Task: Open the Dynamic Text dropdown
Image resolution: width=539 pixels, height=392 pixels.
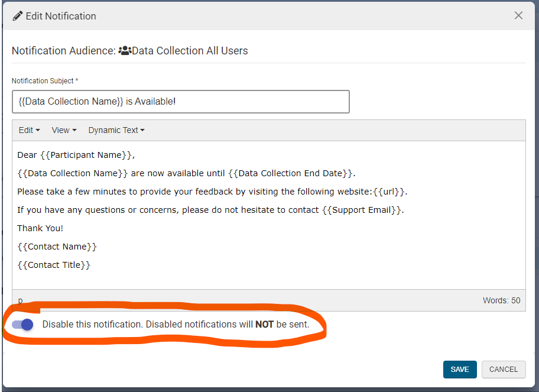Action: click(x=116, y=130)
